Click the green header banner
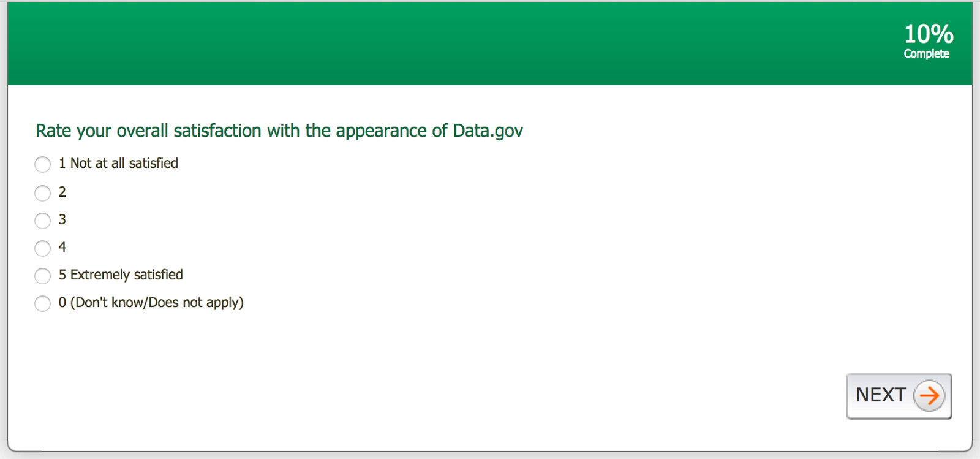 [x=429, y=43]
